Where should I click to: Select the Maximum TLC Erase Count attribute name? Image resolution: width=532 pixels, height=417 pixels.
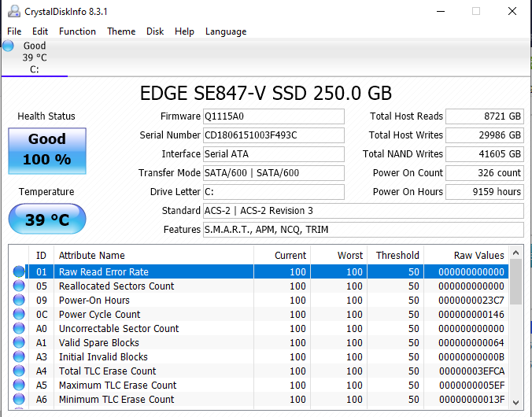[118, 386]
